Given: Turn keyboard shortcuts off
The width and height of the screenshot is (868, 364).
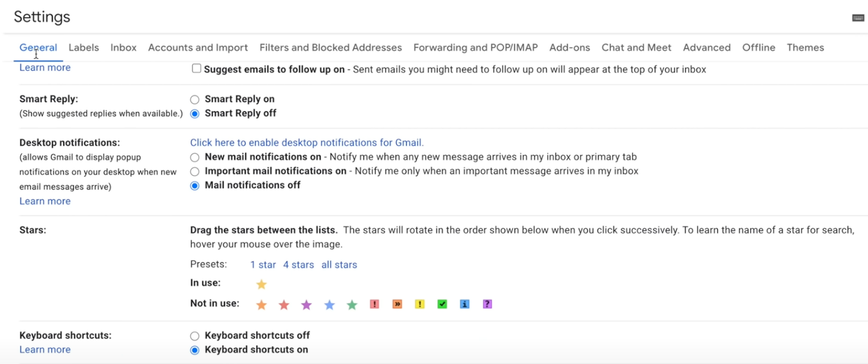Looking at the screenshot, I should [195, 336].
